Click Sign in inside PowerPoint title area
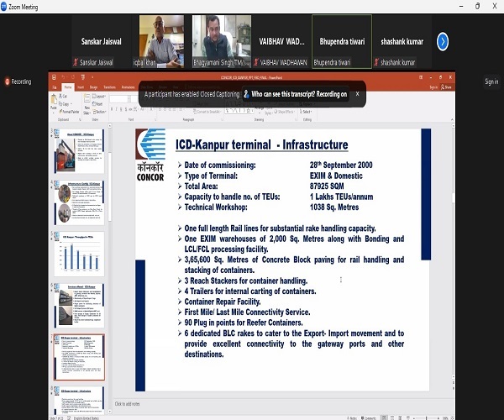This screenshot has height=420, width=504. [433, 87]
